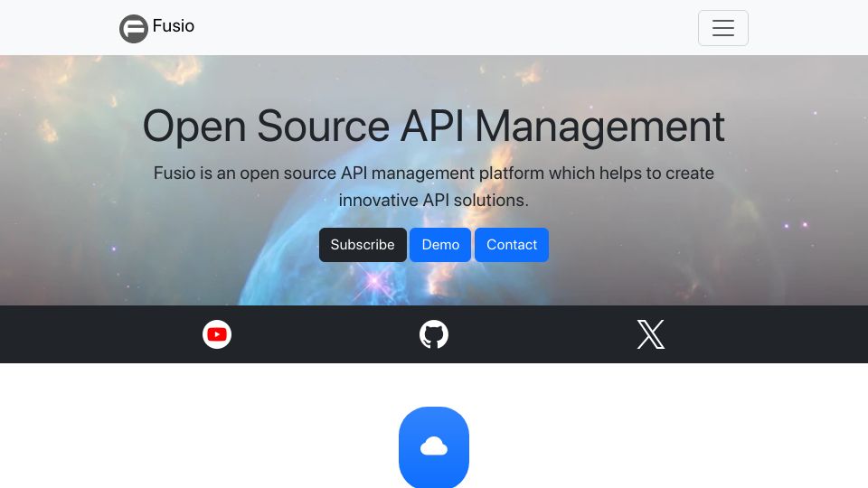Open the Fusio brand name link

[x=174, y=26]
